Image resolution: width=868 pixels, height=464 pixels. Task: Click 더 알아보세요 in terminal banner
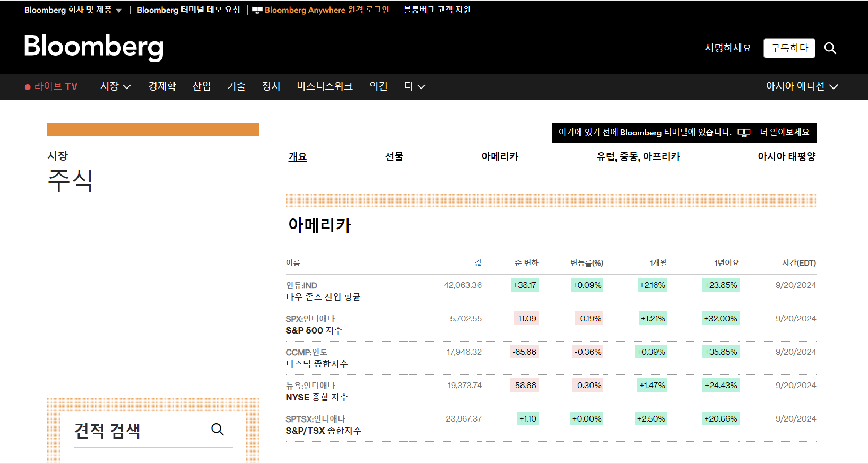pyautogui.click(x=785, y=132)
